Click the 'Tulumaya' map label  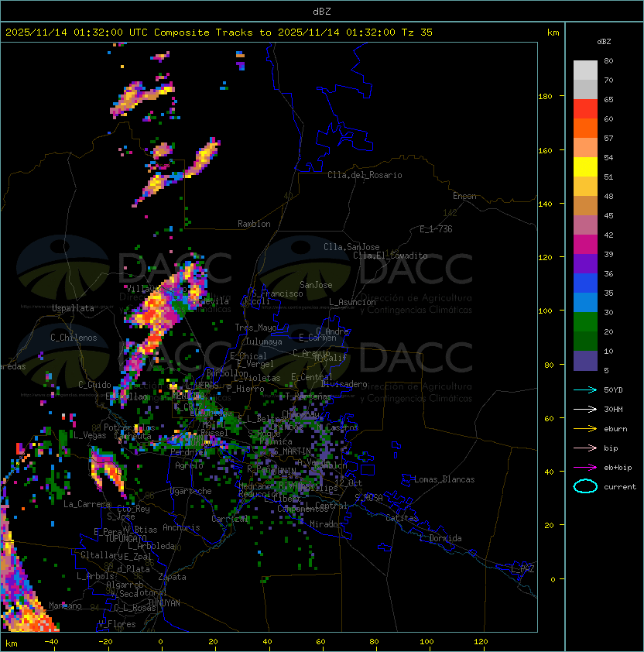point(264,341)
